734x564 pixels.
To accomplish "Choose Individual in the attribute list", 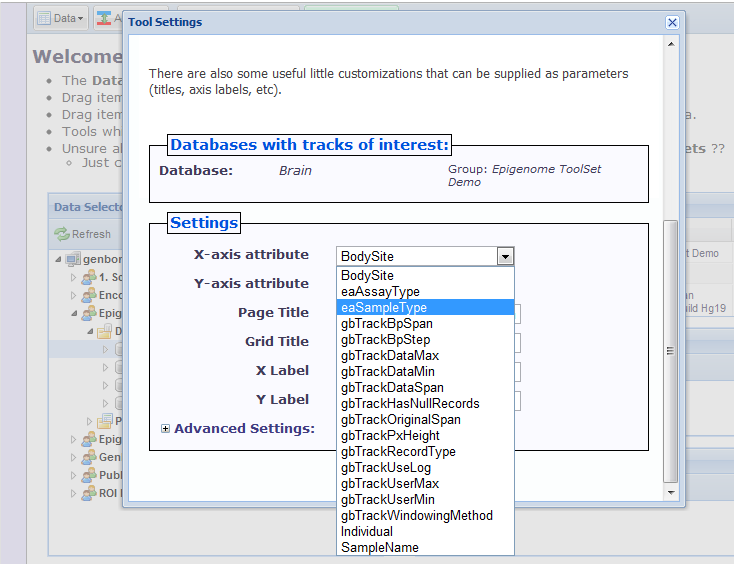I will tap(366, 531).
